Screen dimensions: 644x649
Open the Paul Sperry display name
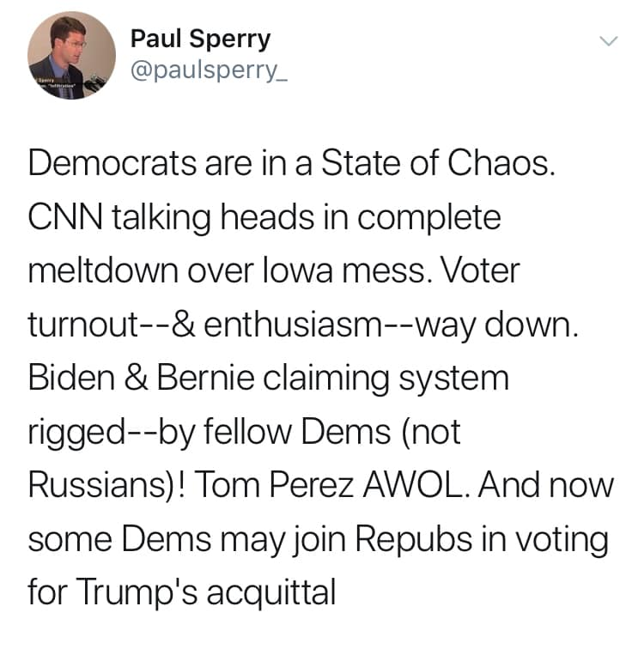(x=200, y=39)
